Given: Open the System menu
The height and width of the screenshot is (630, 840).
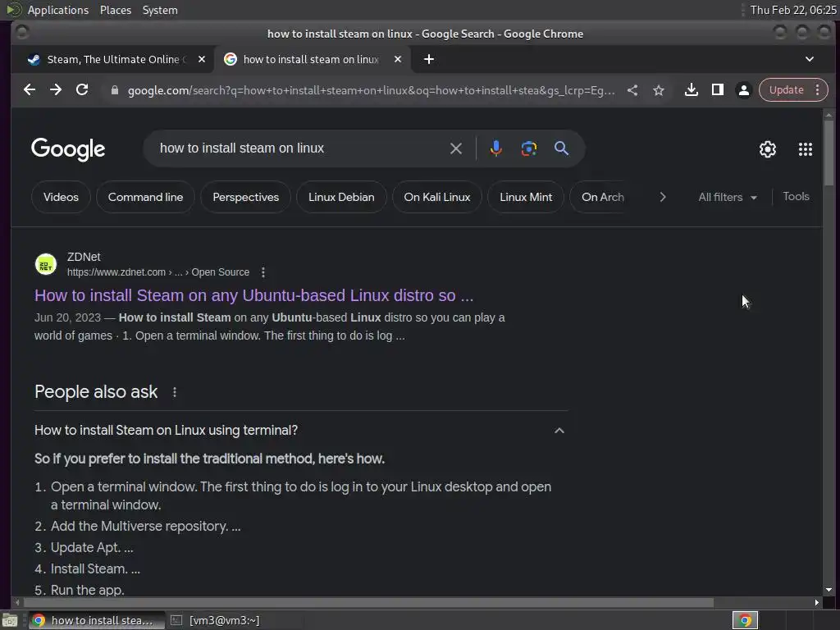Looking at the screenshot, I should click(x=160, y=10).
